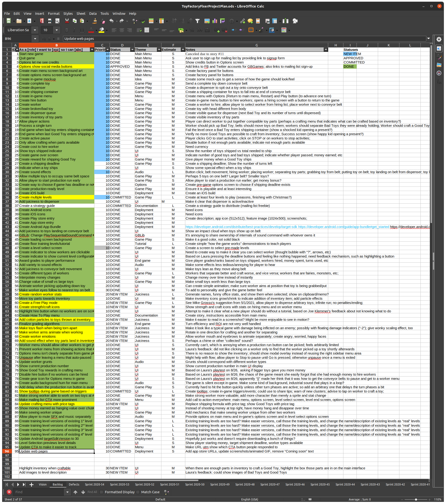Close the Find toolbar
The height and width of the screenshot is (504, 446).
[x=9, y=492]
